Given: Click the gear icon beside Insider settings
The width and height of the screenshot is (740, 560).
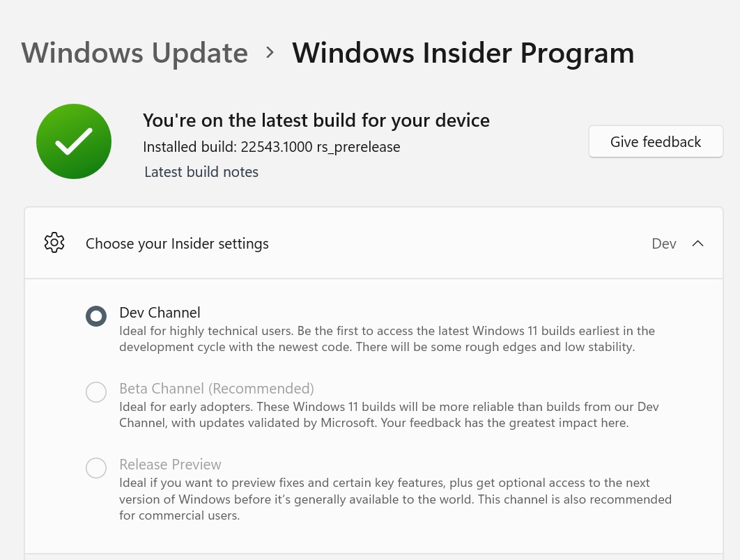Looking at the screenshot, I should coord(54,242).
